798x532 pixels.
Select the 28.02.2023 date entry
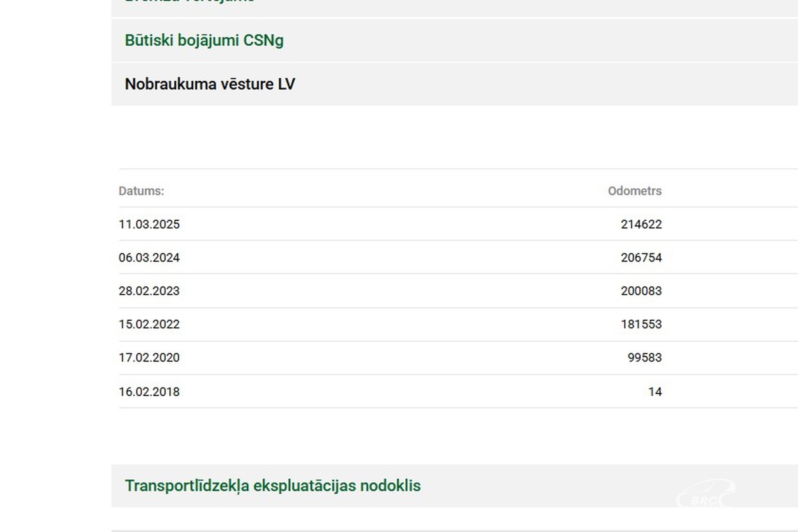(149, 291)
